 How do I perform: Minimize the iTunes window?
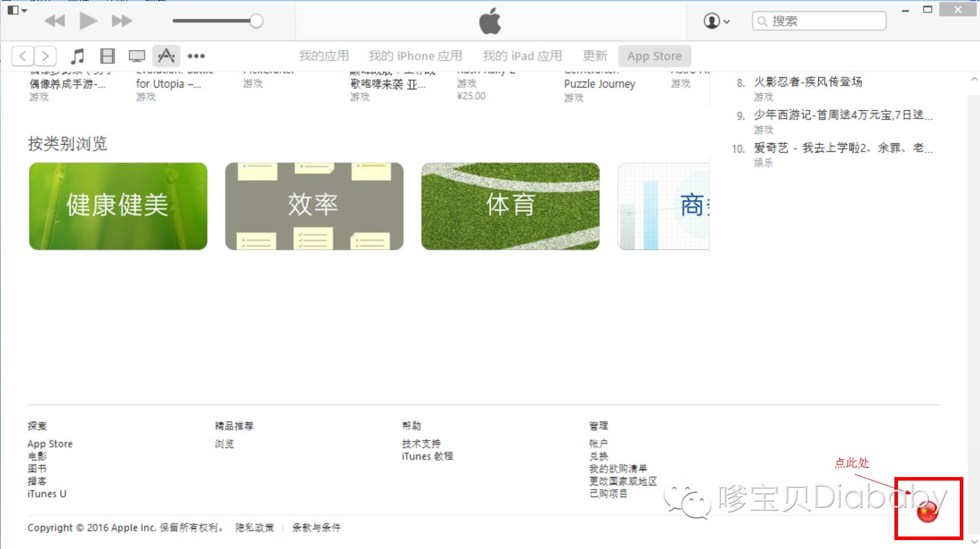[905, 11]
